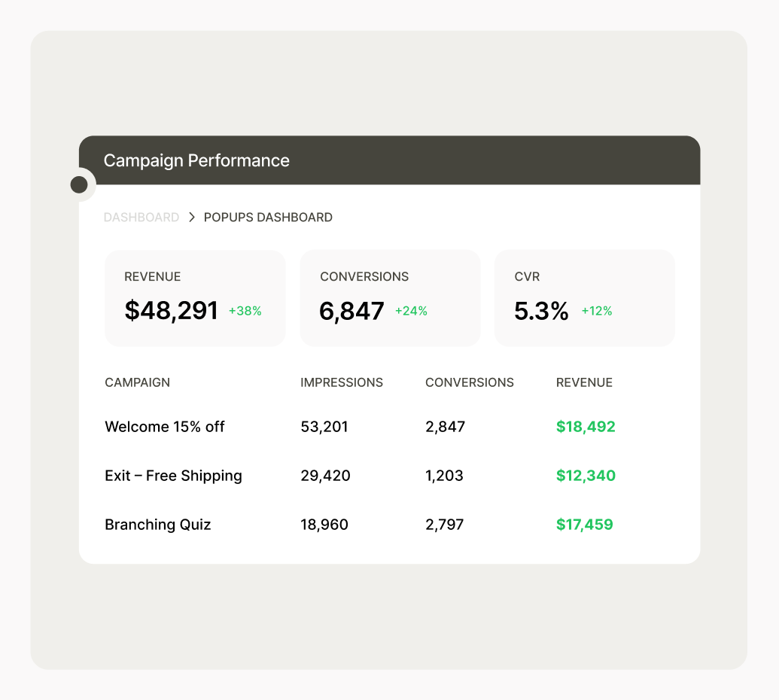
Task: Sort by the REVENUE column header
Action: [x=584, y=382]
